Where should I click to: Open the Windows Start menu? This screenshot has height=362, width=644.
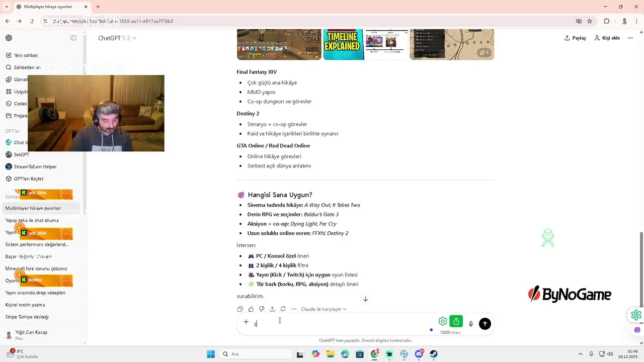coord(211,354)
